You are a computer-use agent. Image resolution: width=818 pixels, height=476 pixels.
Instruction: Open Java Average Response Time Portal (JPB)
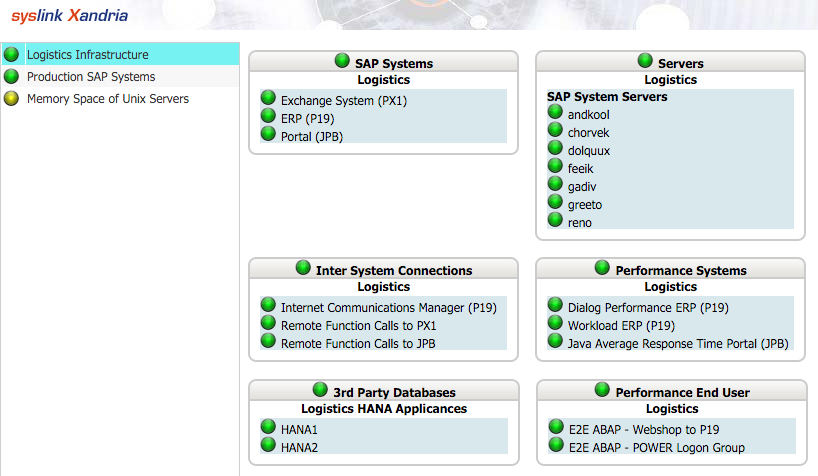pyautogui.click(x=678, y=344)
